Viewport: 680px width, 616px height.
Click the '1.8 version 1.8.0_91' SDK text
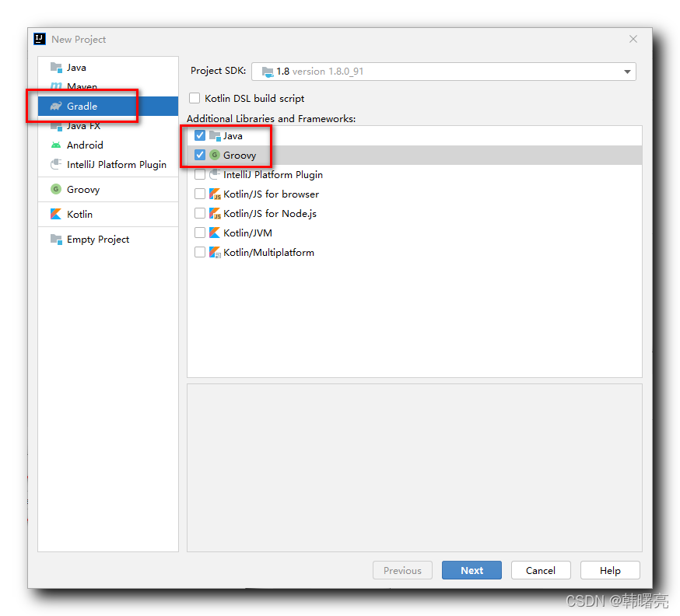pos(320,72)
